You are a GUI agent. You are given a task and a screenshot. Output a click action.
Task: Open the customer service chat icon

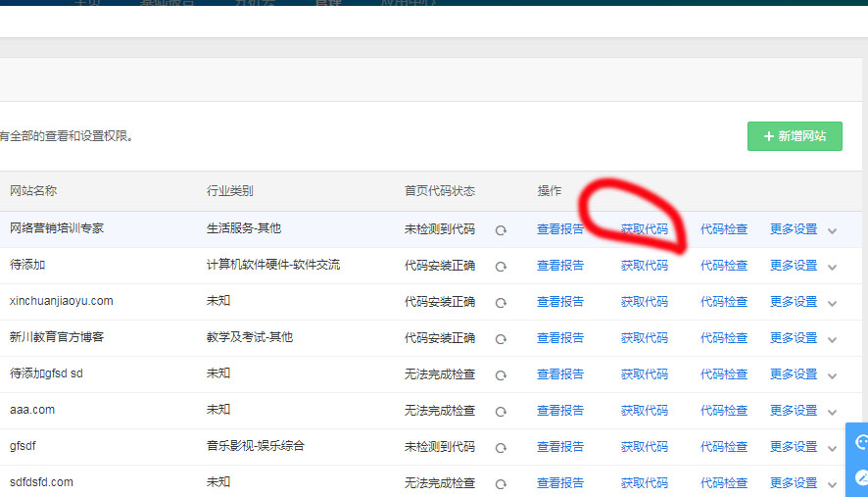(861, 442)
